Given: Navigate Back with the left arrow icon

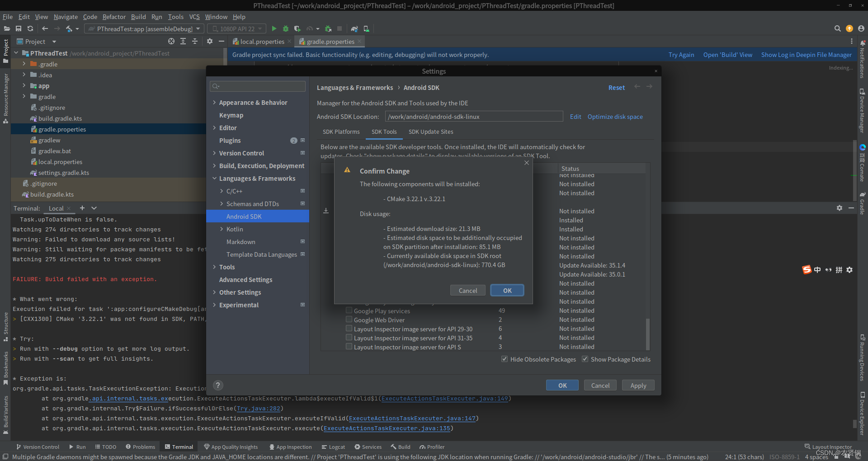Looking at the screenshot, I should click(45, 28).
